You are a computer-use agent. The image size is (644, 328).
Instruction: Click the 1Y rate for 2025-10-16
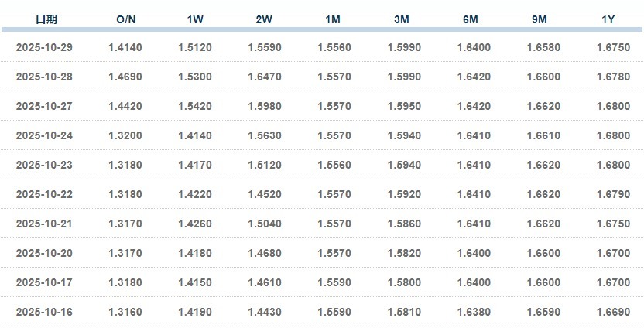click(x=612, y=312)
